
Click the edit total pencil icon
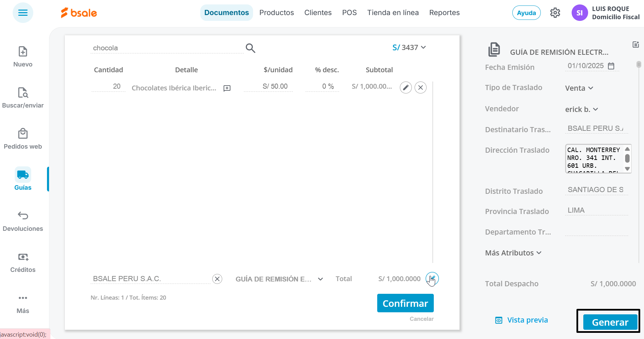[x=432, y=279]
